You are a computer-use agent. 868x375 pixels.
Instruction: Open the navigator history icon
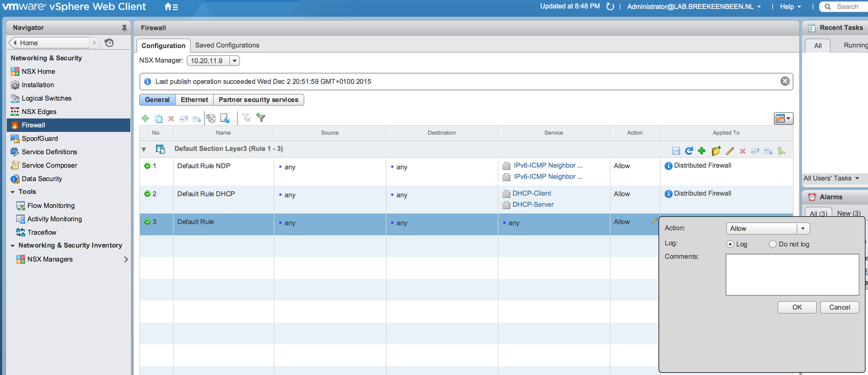pyautogui.click(x=109, y=42)
